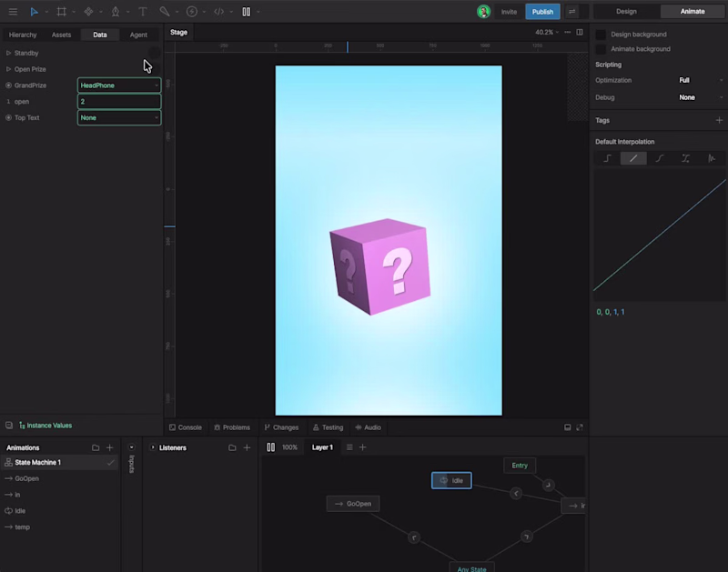Viewport: 728px width, 572px height.
Task: Select the Pen tool in the toolbar
Action: click(x=116, y=11)
